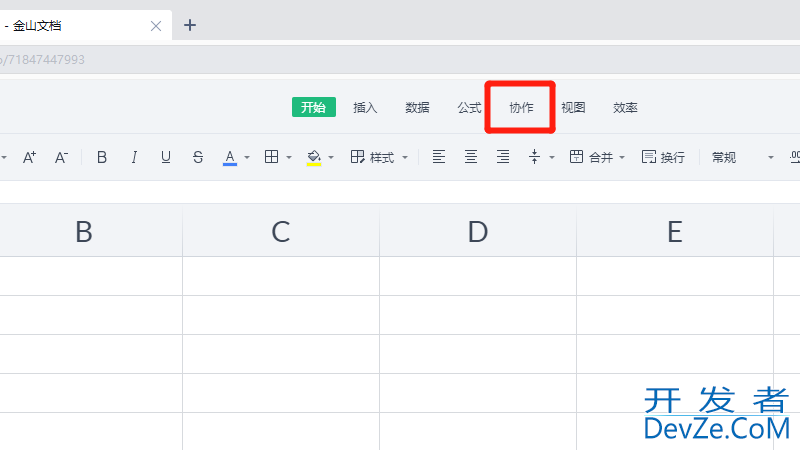800x450 pixels.
Task: Open vertical alignment dropdown arrow
Action: pos(552,158)
